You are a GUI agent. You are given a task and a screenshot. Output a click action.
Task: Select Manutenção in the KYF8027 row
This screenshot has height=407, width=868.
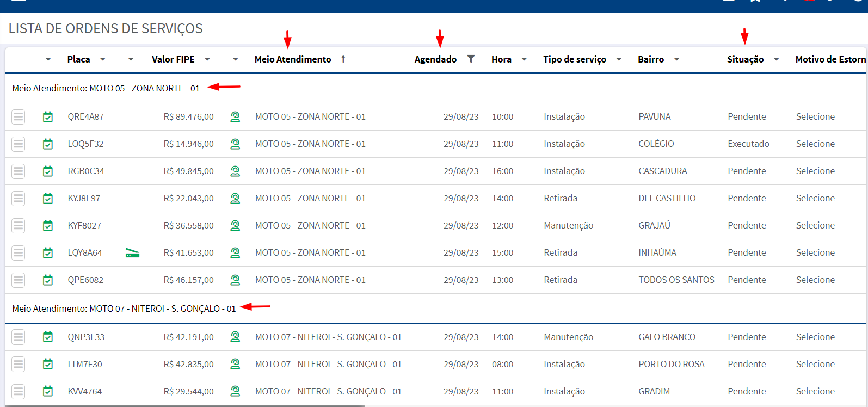tap(569, 225)
